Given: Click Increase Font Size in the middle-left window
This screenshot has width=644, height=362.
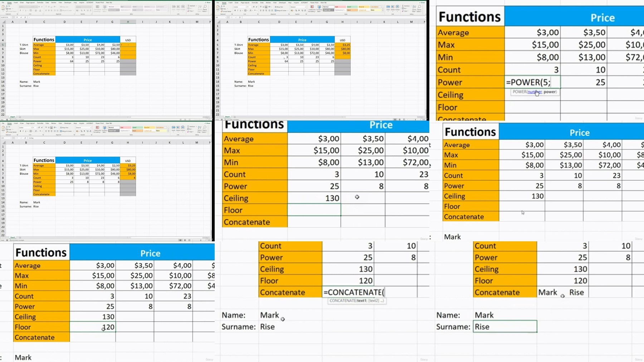Looking at the screenshot, I should coord(39,127).
